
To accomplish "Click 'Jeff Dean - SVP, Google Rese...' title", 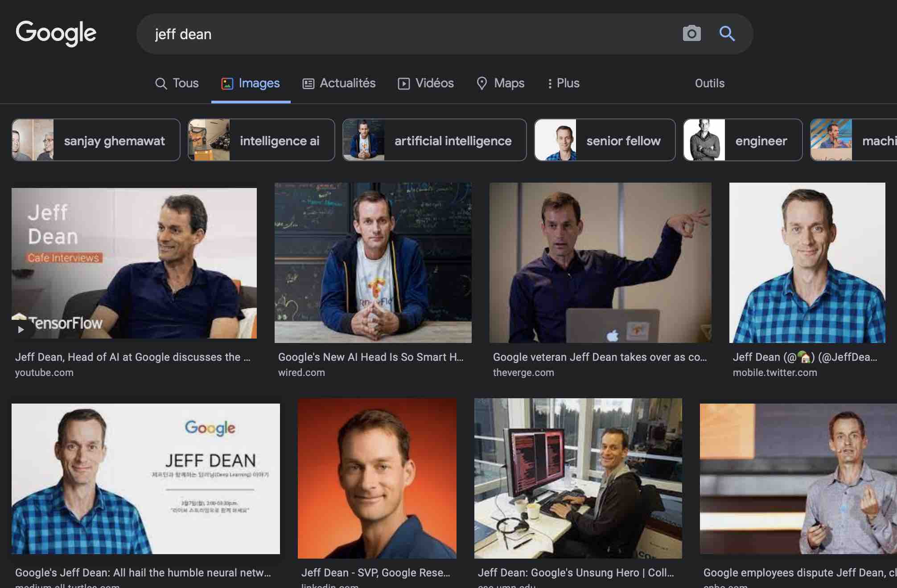I will pos(375,573).
